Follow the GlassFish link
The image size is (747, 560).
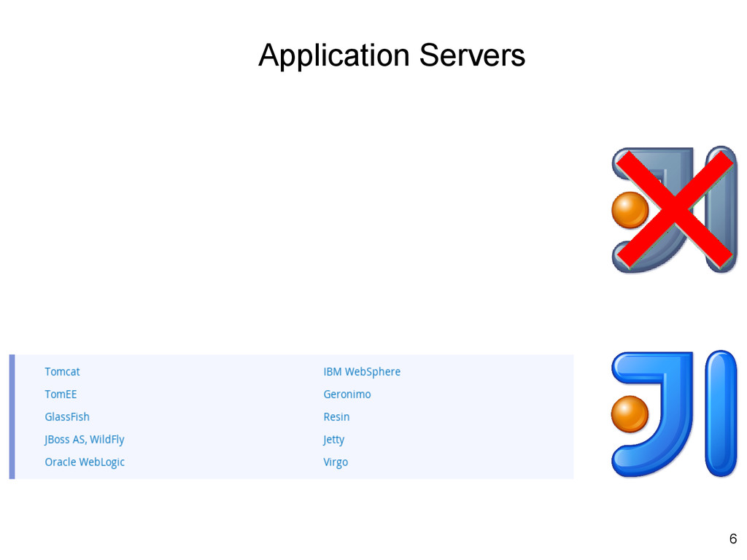click(67, 416)
